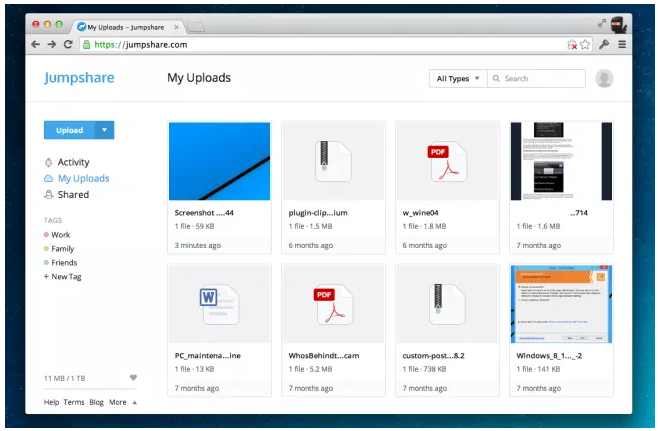
Task: Filter by the Family tag
Action: click(x=63, y=249)
